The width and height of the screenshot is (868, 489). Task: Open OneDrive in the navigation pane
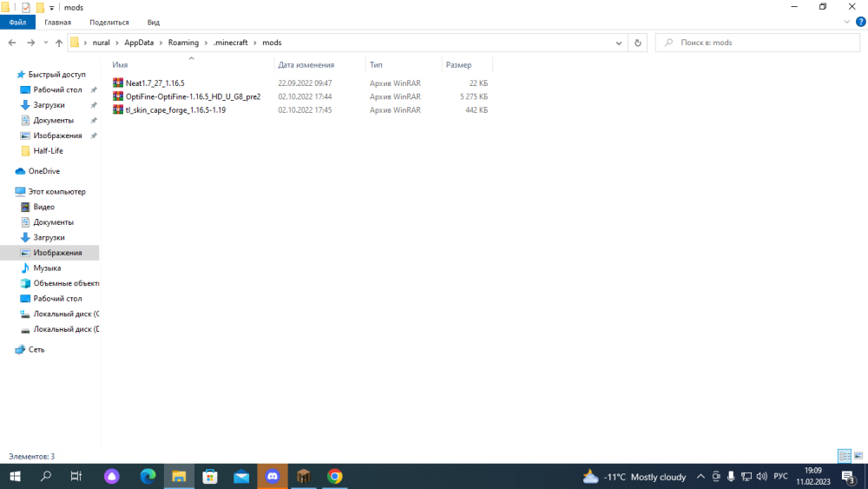point(43,171)
